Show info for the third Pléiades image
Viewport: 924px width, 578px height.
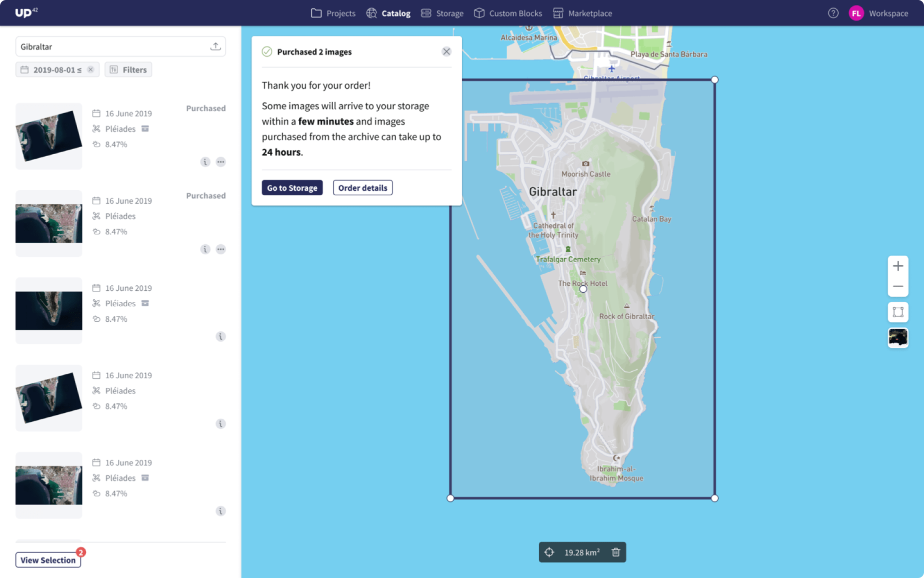pyautogui.click(x=220, y=336)
